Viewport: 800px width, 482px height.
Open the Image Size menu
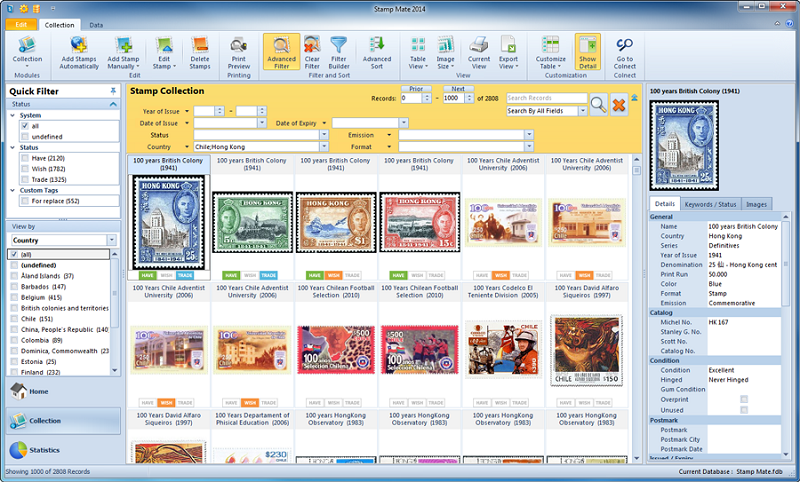(445, 52)
